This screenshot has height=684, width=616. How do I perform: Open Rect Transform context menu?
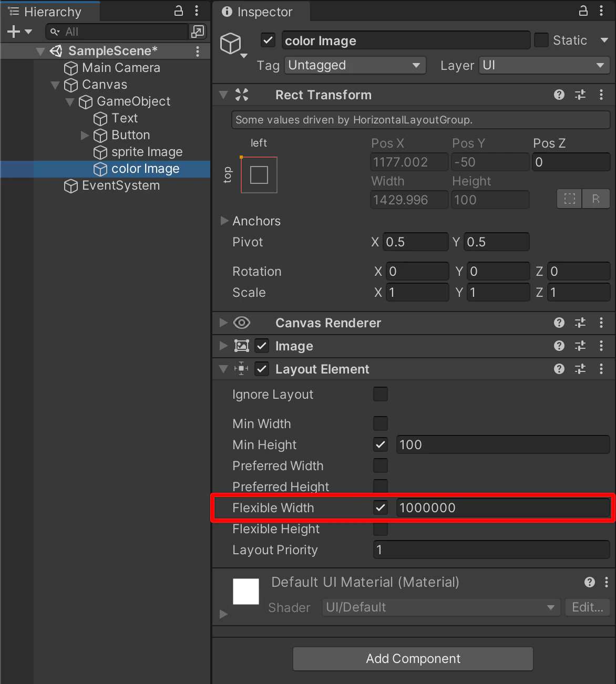click(x=601, y=95)
